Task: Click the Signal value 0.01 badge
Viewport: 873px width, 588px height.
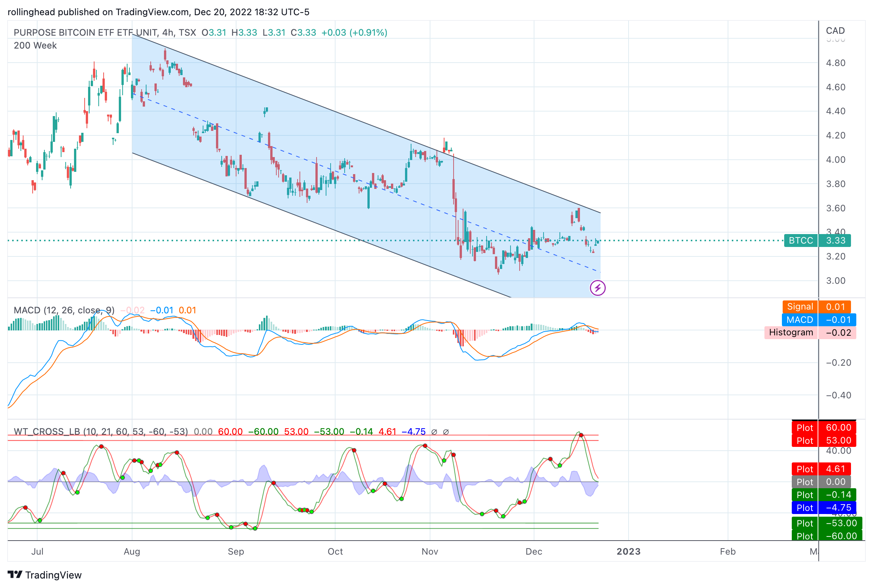Action: [835, 307]
